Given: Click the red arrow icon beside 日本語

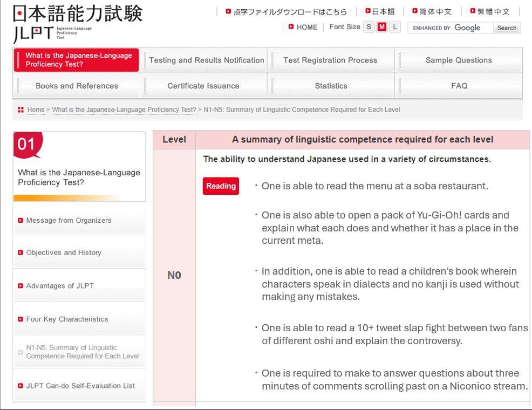Looking at the screenshot, I should pyautogui.click(x=368, y=11).
